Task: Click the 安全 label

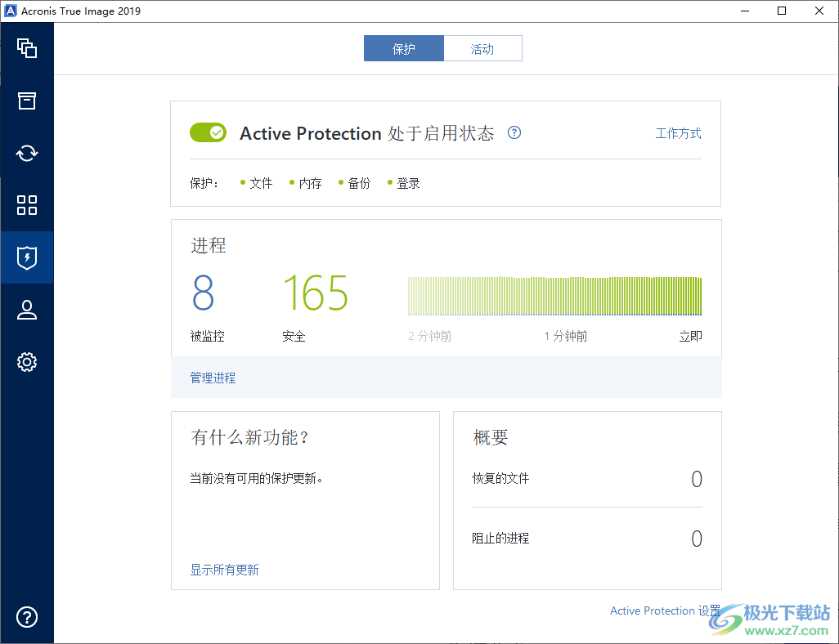Action: click(294, 336)
